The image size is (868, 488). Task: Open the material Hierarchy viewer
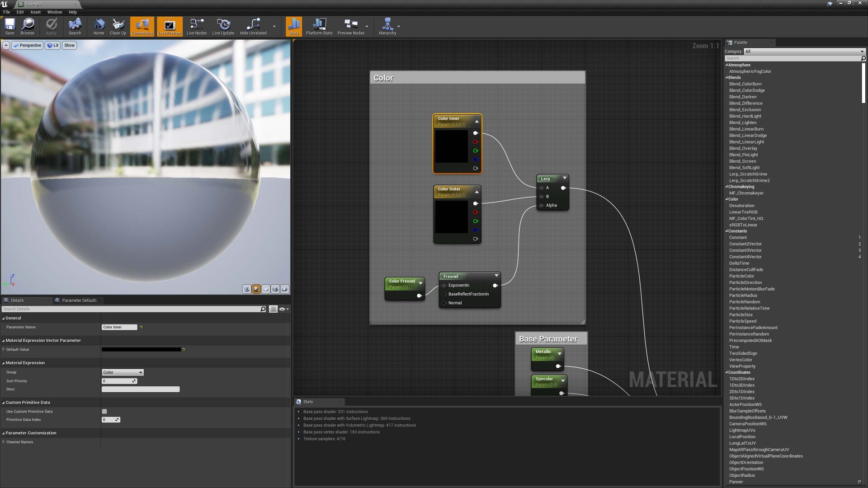point(388,26)
